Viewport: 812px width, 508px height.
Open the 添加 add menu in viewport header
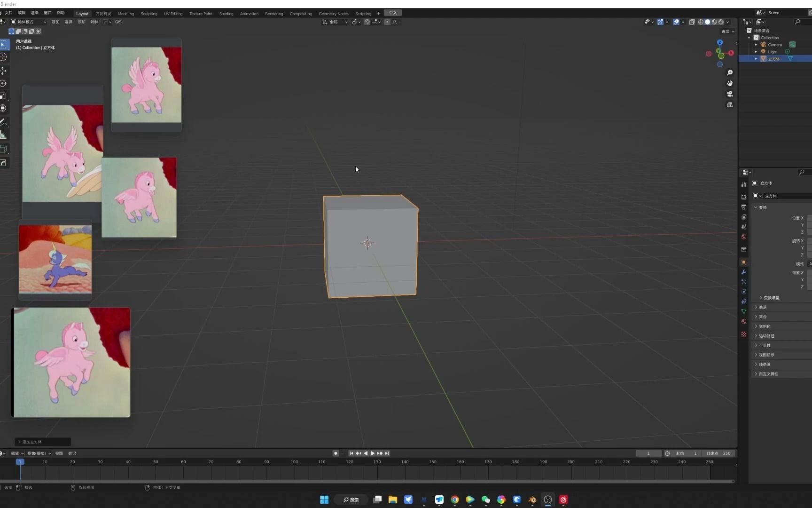(81, 22)
